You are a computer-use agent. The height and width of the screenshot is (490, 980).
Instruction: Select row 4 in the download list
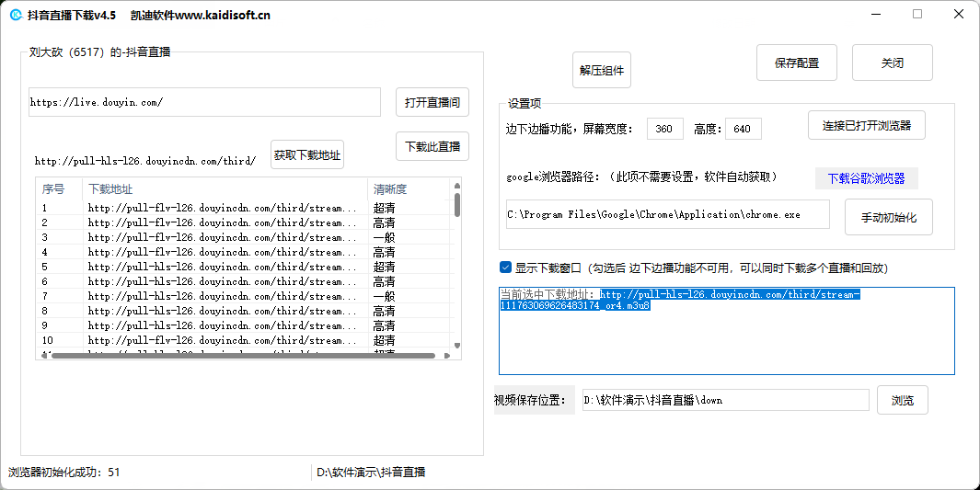click(243, 252)
